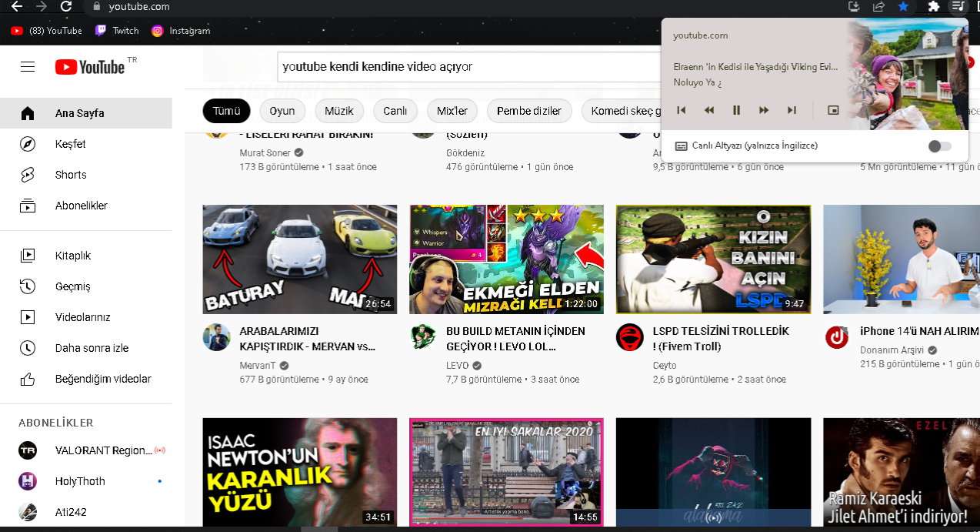Open LEVO channel name link
Viewport: 980px width, 532px height.
[x=459, y=365]
